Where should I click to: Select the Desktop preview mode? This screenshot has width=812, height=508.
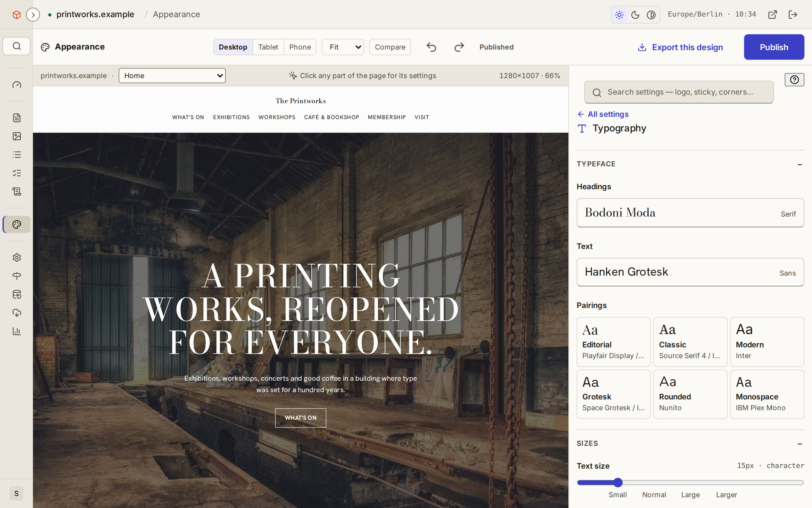coord(233,47)
